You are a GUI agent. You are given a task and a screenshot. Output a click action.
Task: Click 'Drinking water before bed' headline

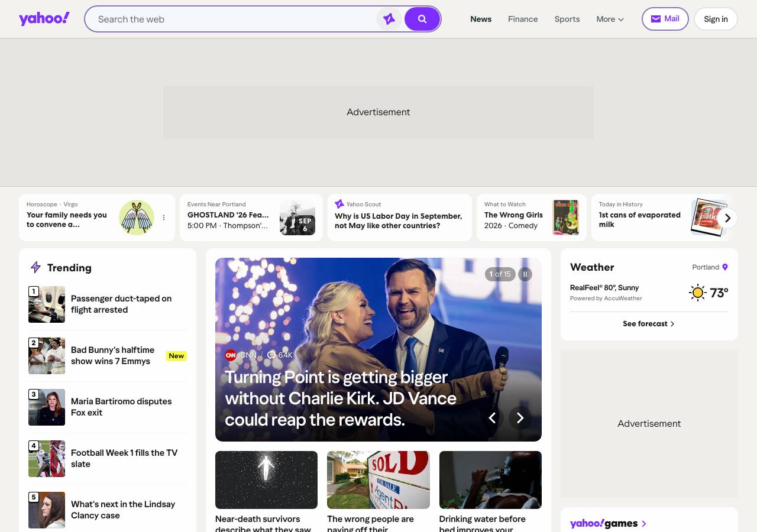click(483, 523)
